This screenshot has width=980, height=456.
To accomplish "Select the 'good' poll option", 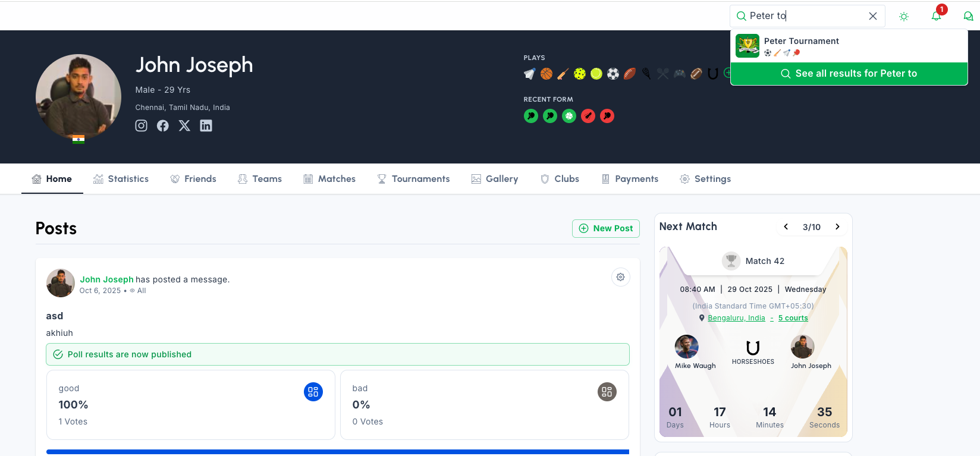I will coord(190,405).
